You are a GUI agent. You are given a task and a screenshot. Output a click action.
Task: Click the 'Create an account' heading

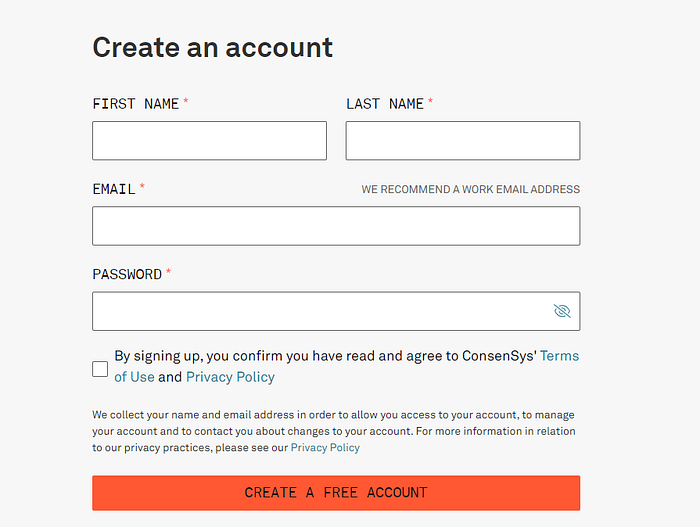click(x=212, y=47)
